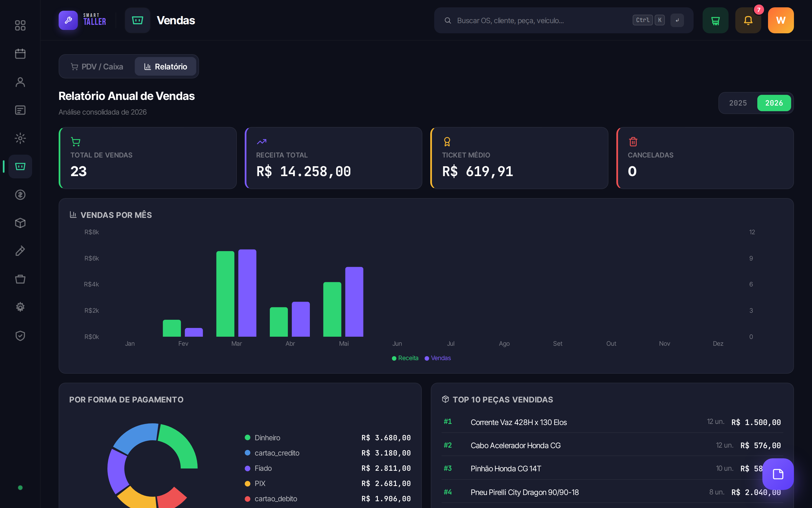
Task: Open the notifications bell icon
Action: click(x=748, y=20)
